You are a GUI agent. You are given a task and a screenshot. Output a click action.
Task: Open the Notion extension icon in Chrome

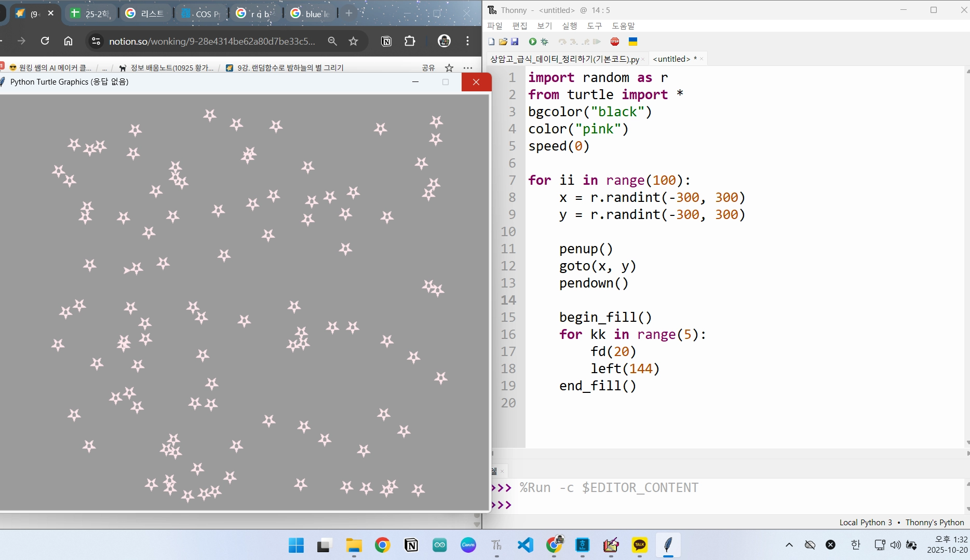point(386,42)
